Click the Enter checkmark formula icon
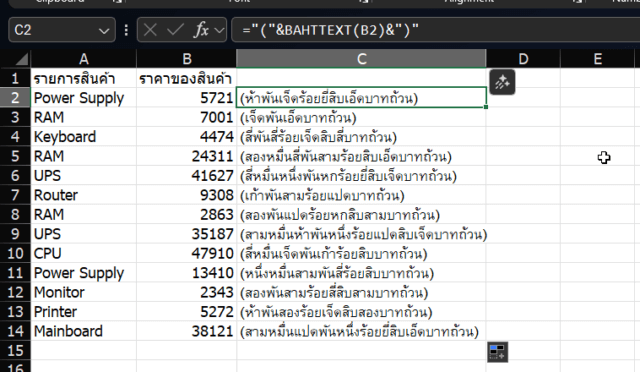 (x=175, y=30)
